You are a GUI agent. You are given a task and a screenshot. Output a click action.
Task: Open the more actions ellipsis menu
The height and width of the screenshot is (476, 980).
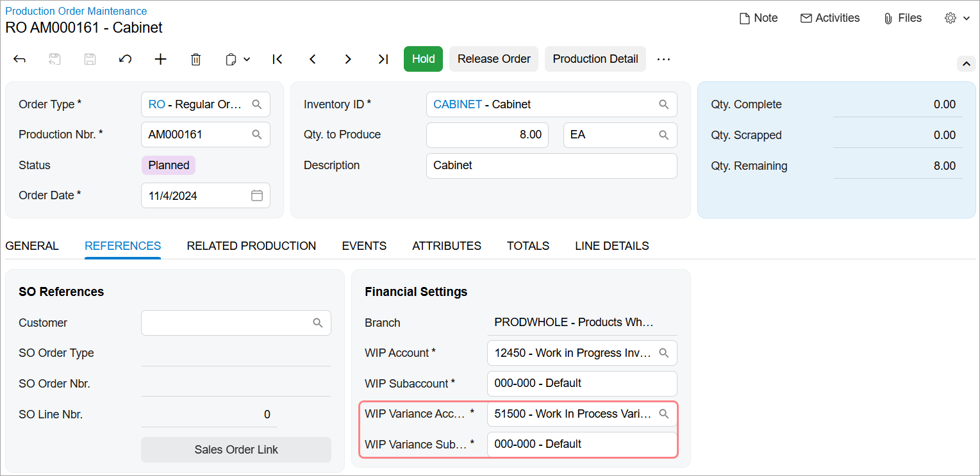(x=663, y=59)
